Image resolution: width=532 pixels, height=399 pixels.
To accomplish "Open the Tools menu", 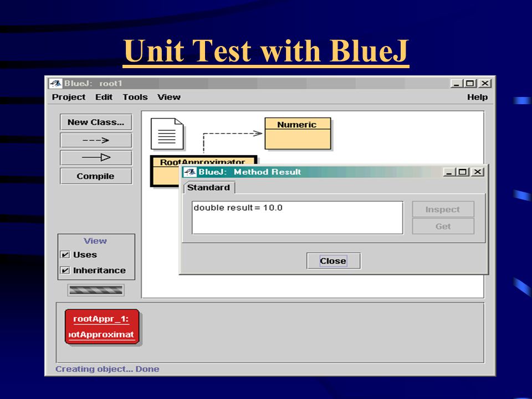I will pyautogui.click(x=135, y=97).
